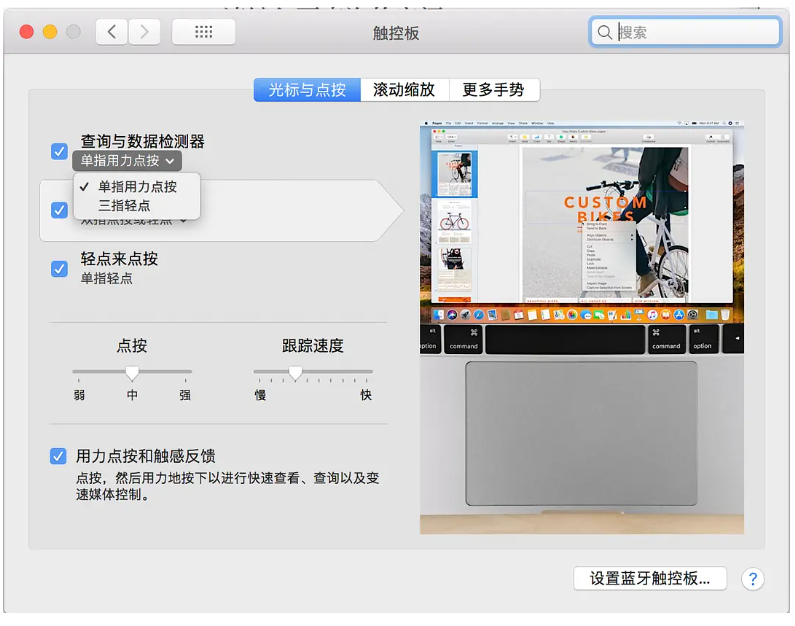Open the 单指用力点按 dropdown button
Screen dimensions: 795x626
127,161
